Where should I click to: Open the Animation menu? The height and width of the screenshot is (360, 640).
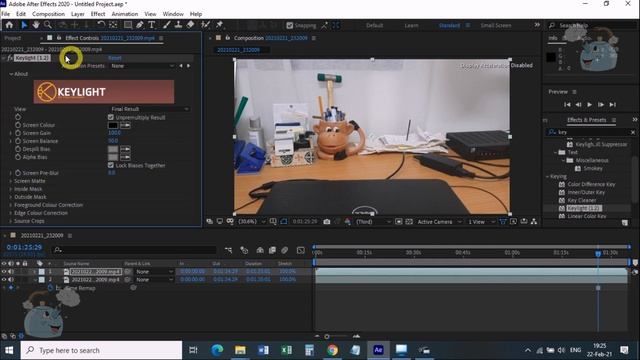pyautogui.click(x=124, y=14)
